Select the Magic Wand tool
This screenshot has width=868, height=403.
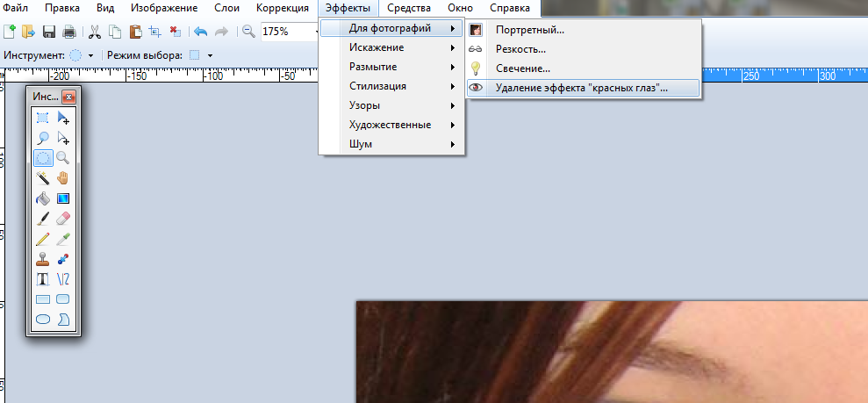coord(43,177)
